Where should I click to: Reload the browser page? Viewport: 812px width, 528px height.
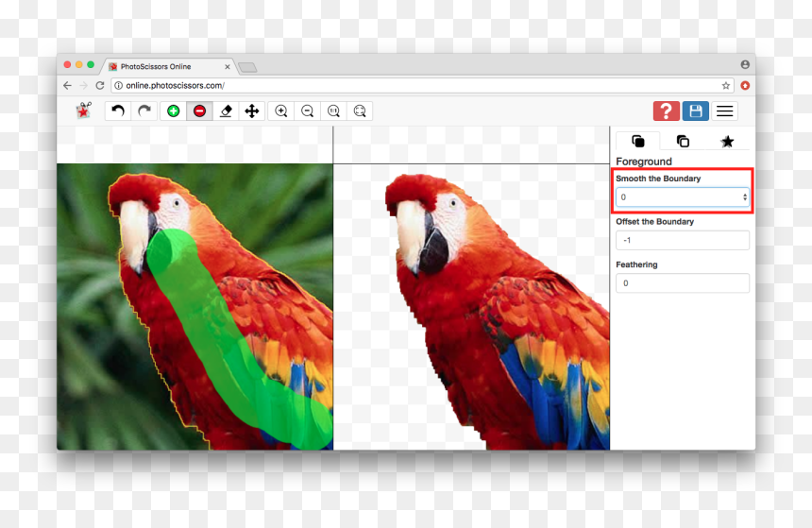(x=100, y=86)
